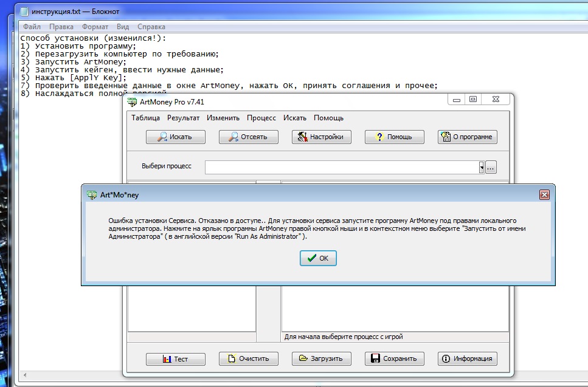This screenshot has width=588, height=387.
Task: Open Настройки in ArtMoney
Action: point(322,137)
